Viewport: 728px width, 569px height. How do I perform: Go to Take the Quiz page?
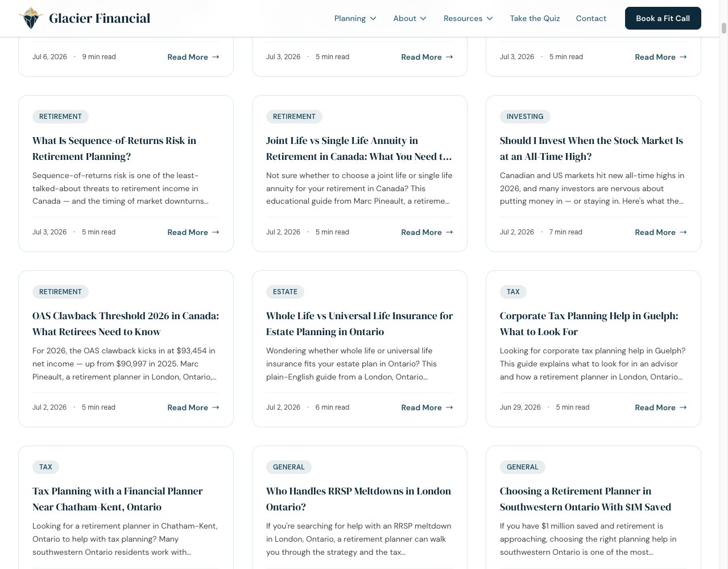[535, 18]
